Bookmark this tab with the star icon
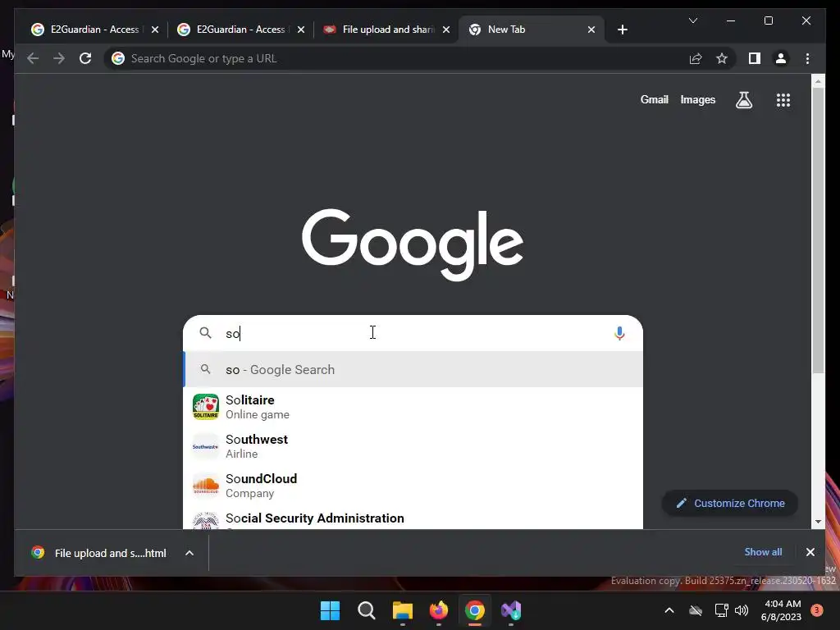840x630 pixels. pos(722,58)
